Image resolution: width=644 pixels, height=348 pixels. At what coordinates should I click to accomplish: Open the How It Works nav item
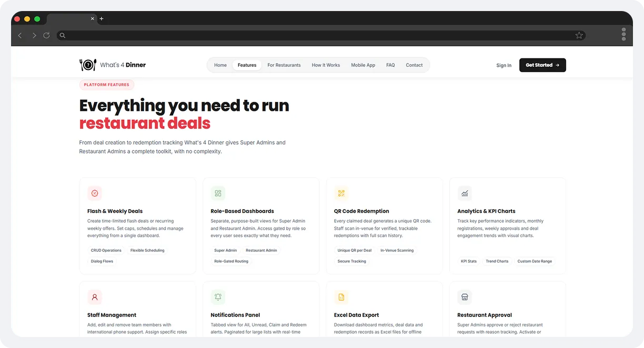pyautogui.click(x=326, y=65)
